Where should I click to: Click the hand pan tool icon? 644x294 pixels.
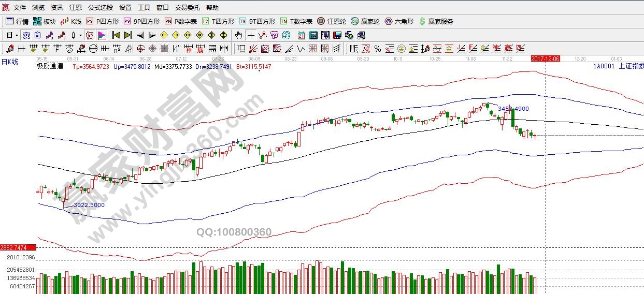pyautogui.click(x=238, y=35)
